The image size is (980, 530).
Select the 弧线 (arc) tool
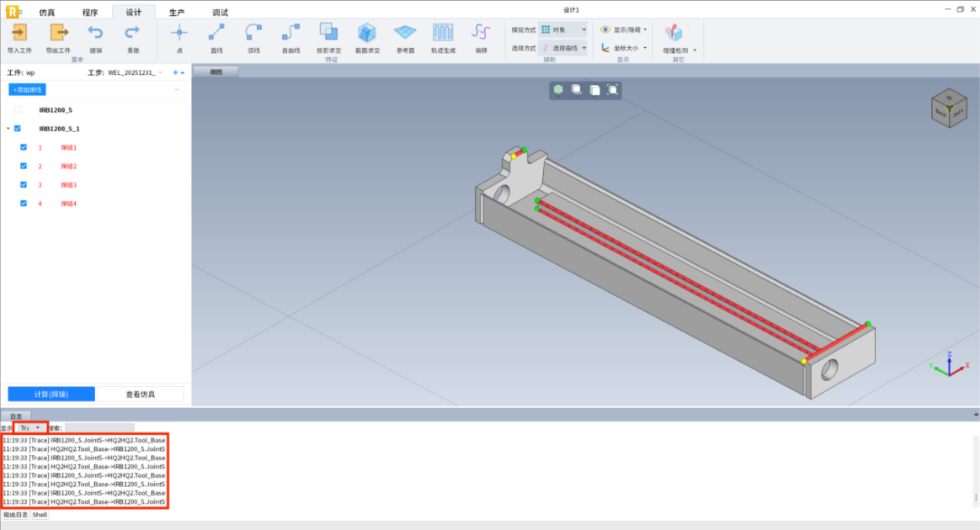coord(253,33)
